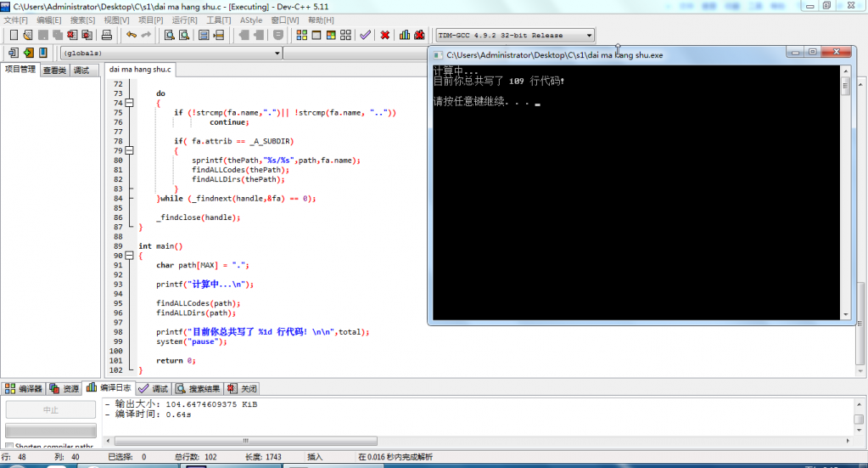Click the Run window icon in toolbar
This screenshot has width=868, height=468.
click(316, 35)
